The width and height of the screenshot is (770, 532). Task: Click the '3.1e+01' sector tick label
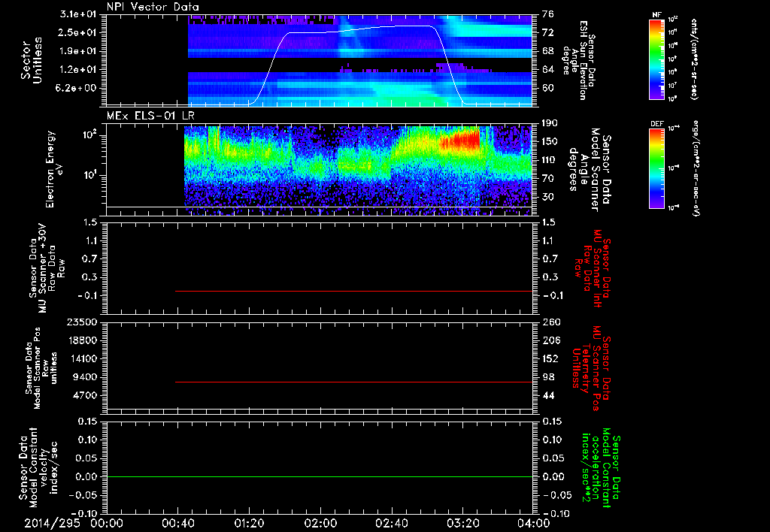coord(77,14)
